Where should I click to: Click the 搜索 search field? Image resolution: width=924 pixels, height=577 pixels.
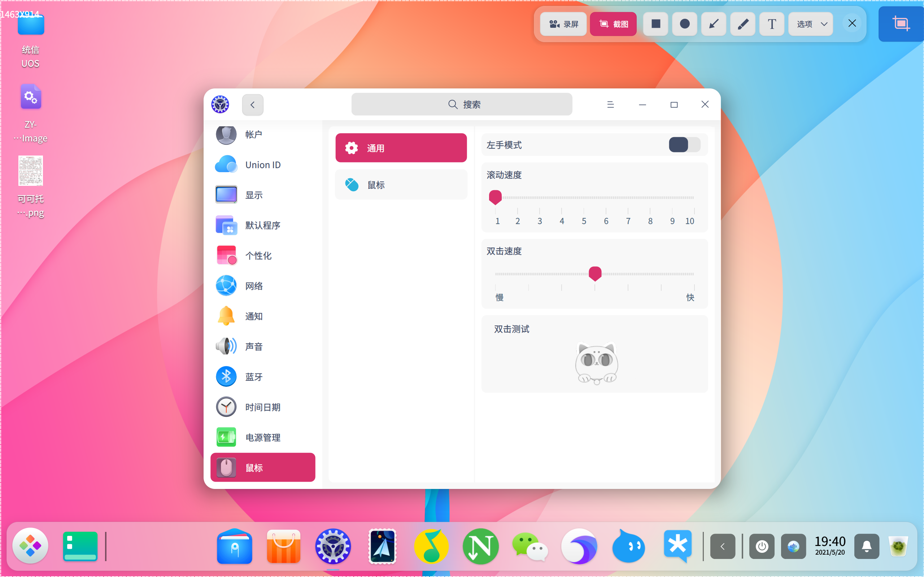(x=461, y=105)
